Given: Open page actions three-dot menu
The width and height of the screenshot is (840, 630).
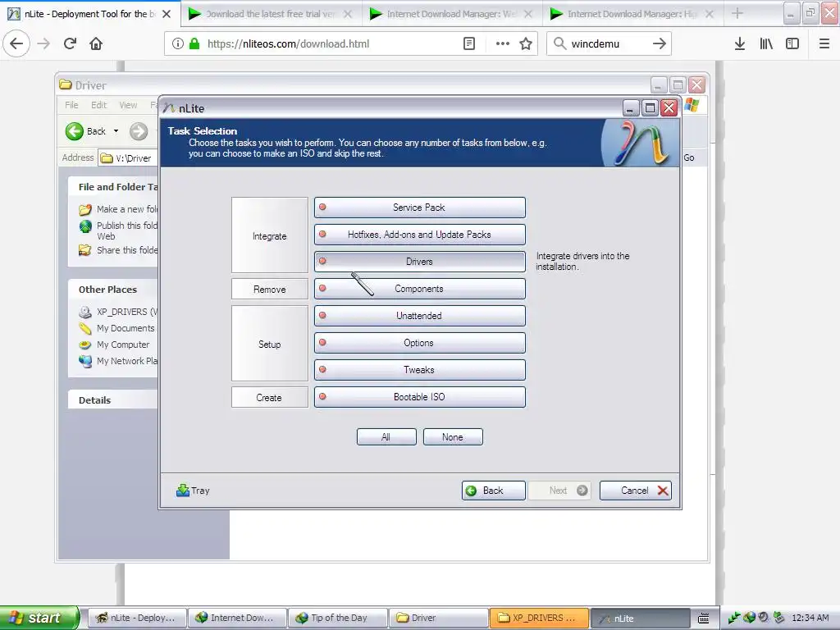Looking at the screenshot, I should [503, 44].
